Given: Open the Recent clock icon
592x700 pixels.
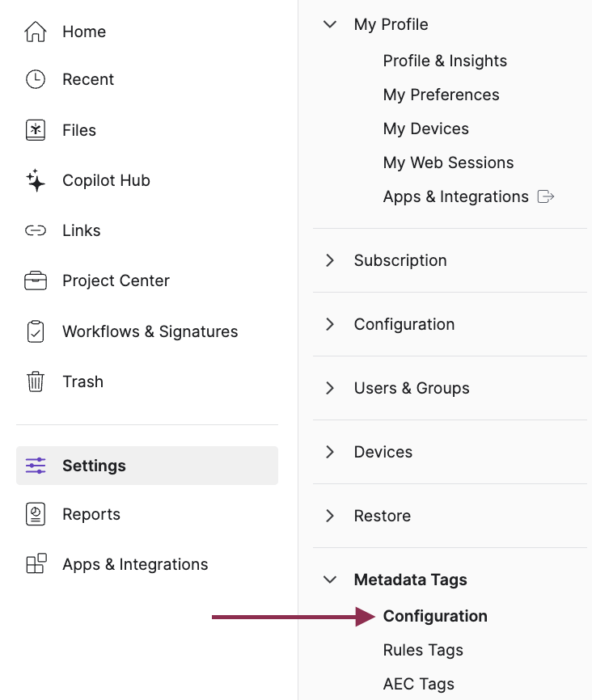Looking at the screenshot, I should tap(36, 79).
